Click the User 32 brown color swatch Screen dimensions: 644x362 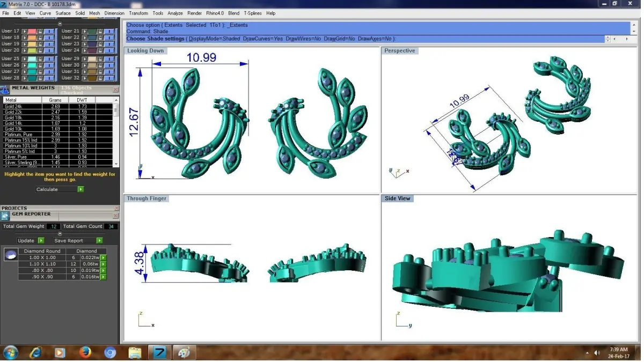pos(92,78)
